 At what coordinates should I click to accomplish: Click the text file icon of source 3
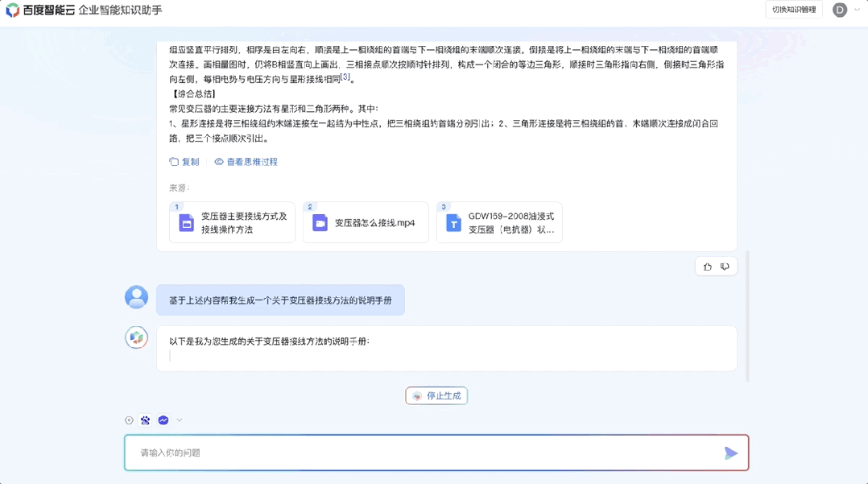(x=453, y=223)
